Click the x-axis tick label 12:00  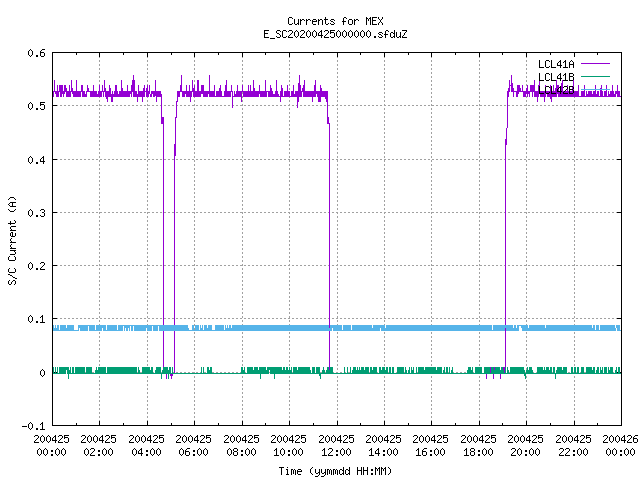[x=336, y=452]
